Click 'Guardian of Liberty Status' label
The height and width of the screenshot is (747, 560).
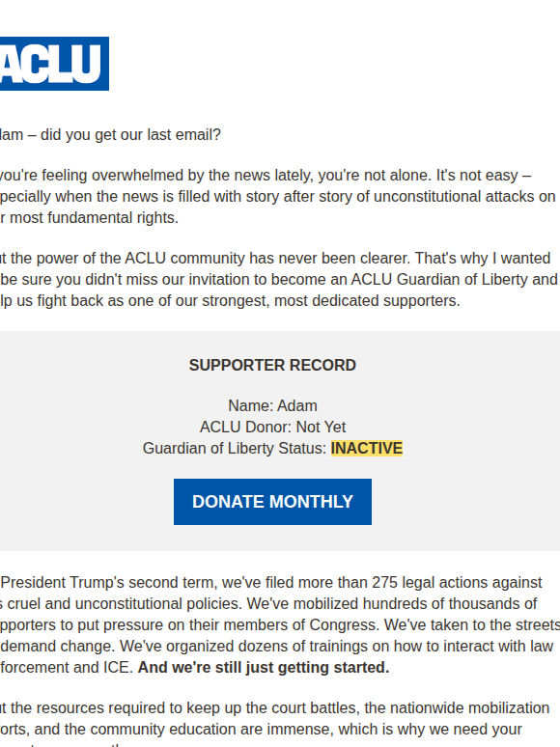[x=235, y=448]
